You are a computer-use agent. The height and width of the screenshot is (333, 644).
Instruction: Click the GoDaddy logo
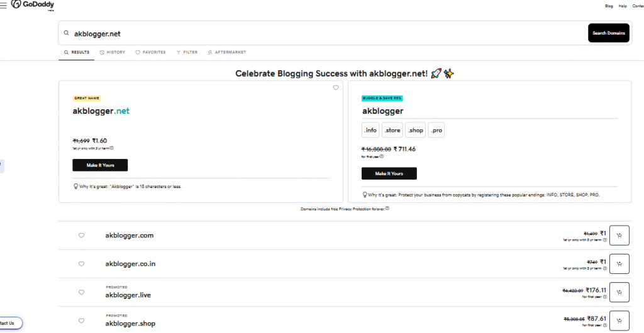pyautogui.click(x=33, y=5)
